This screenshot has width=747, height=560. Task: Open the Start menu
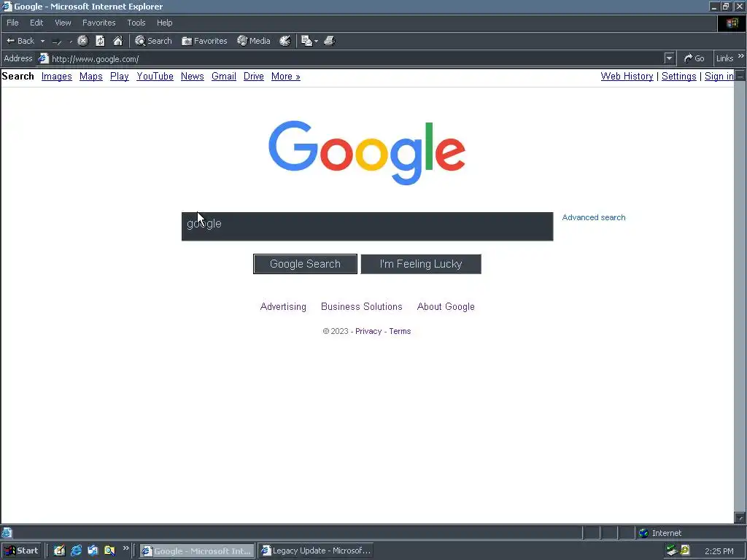click(x=21, y=551)
